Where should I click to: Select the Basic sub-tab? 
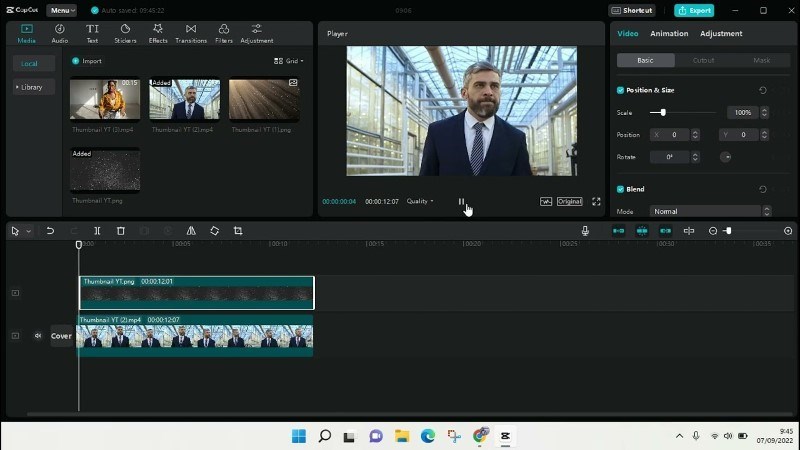pos(645,60)
